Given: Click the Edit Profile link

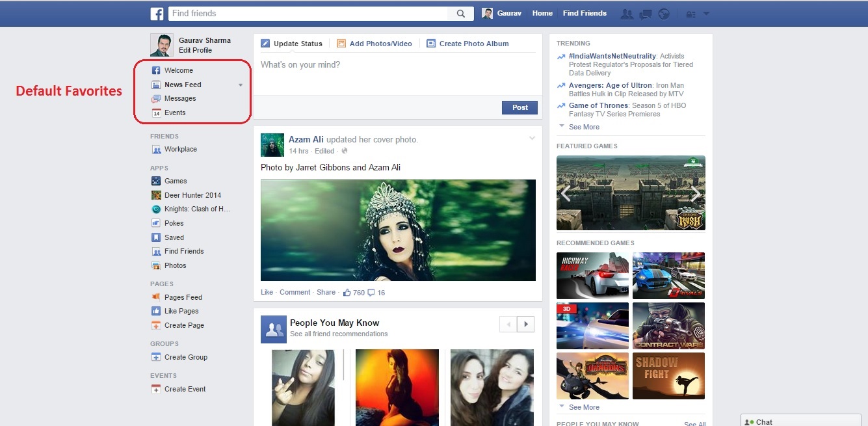Looking at the screenshot, I should pyautogui.click(x=195, y=50).
